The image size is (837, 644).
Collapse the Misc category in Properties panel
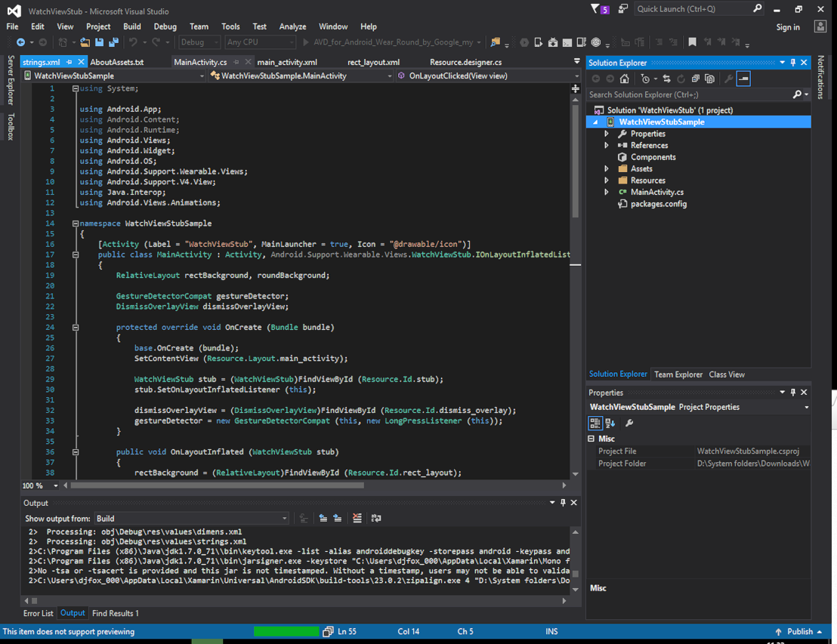(591, 439)
